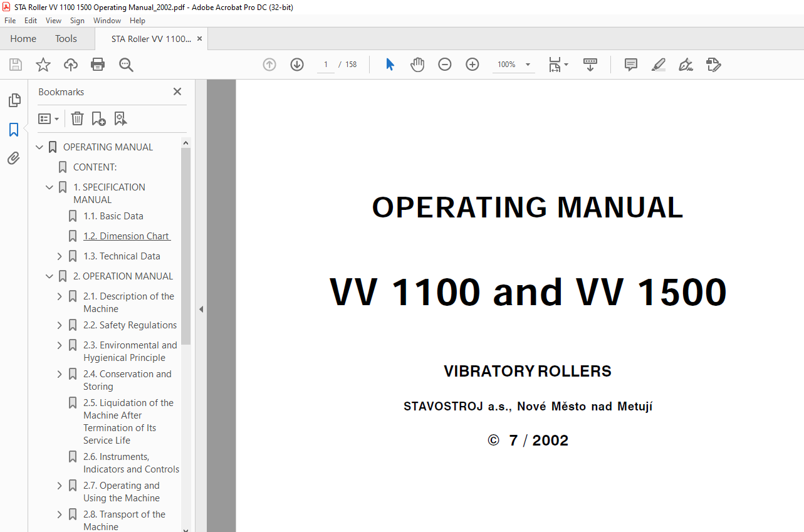Viewport: 804px width, 532px height.
Task: Collapse the navigation pane with the arrow handle
Action: (201, 309)
